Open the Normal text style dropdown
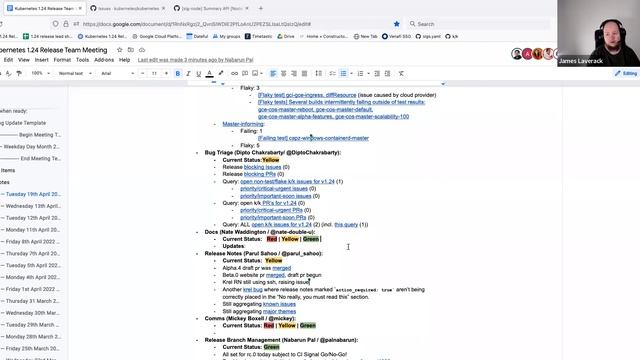Image resolution: width=640 pixels, height=360 pixels. tap(75, 73)
